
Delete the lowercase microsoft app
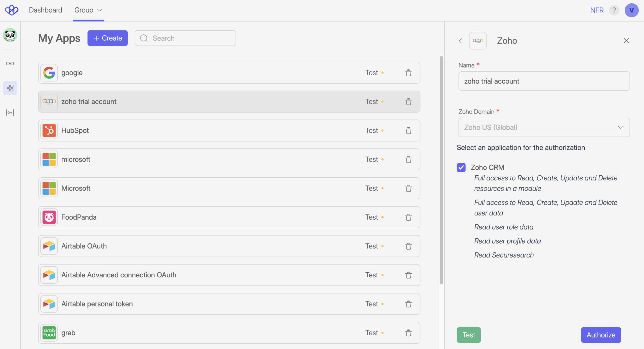(409, 160)
